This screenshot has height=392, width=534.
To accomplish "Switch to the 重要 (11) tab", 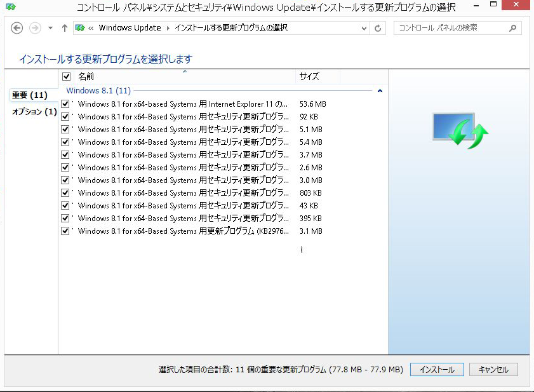I will tap(30, 95).
